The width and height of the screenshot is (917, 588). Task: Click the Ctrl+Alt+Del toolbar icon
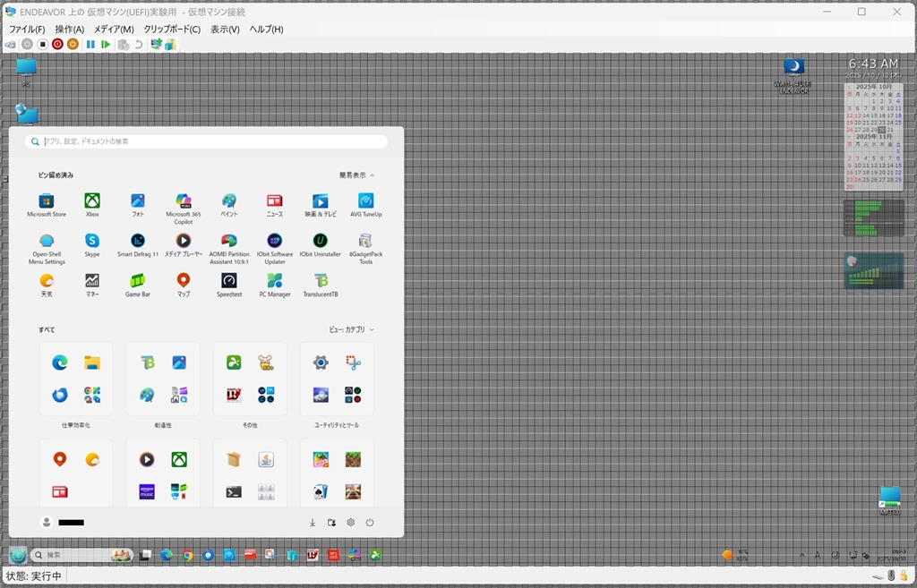pyautogui.click(x=11, y=45)
